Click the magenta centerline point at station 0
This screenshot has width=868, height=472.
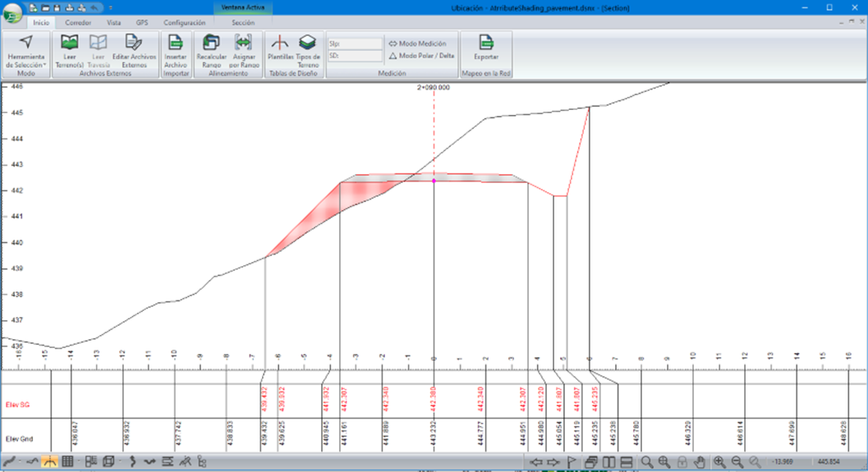[434, 181]
